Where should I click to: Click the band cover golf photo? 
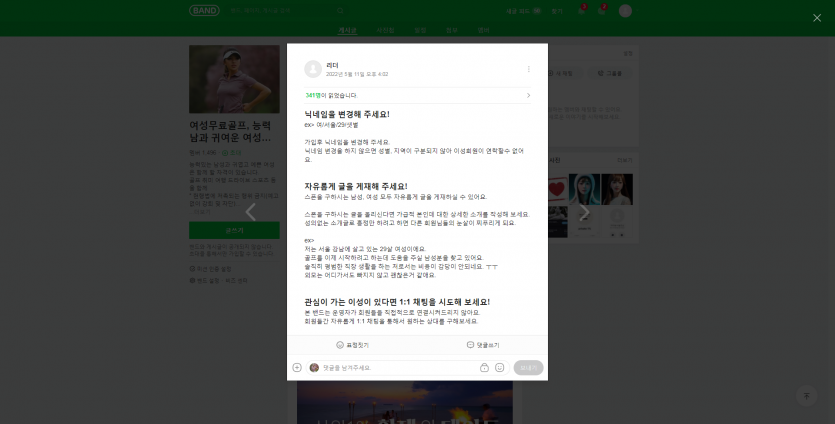pyautogui.click(x=234, y=79)
